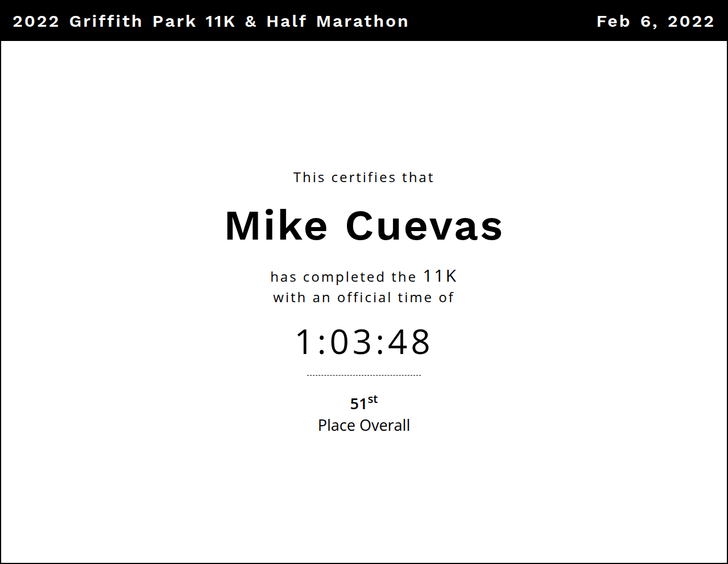Viewport: 728px width, 564px height.
Task: Click the "51" placement number
Action: click(x=358, y=404)
